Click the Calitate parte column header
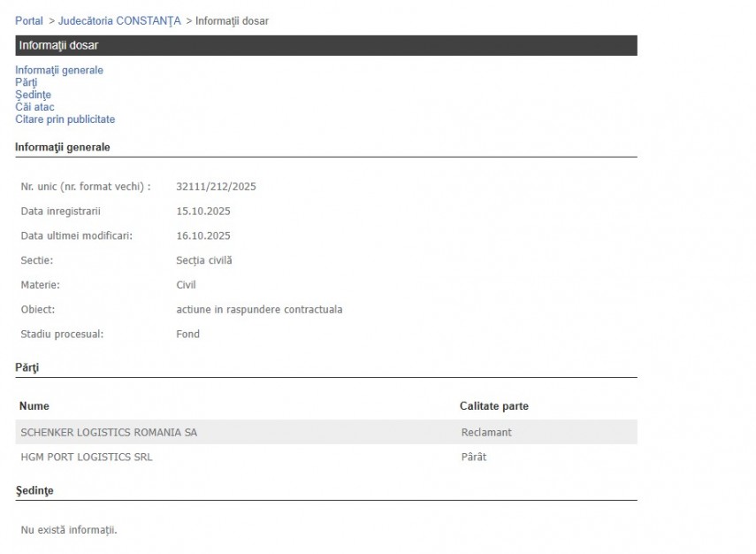This screenshot has height=554, width=756. point(493,406)
